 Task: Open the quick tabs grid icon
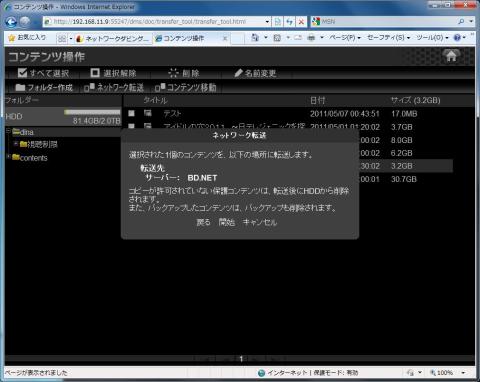(62, 39)
